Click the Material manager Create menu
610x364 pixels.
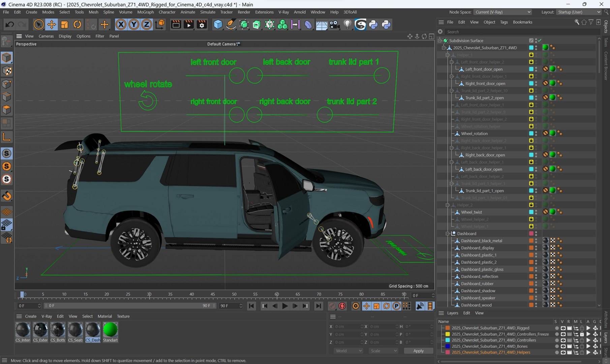31,316
